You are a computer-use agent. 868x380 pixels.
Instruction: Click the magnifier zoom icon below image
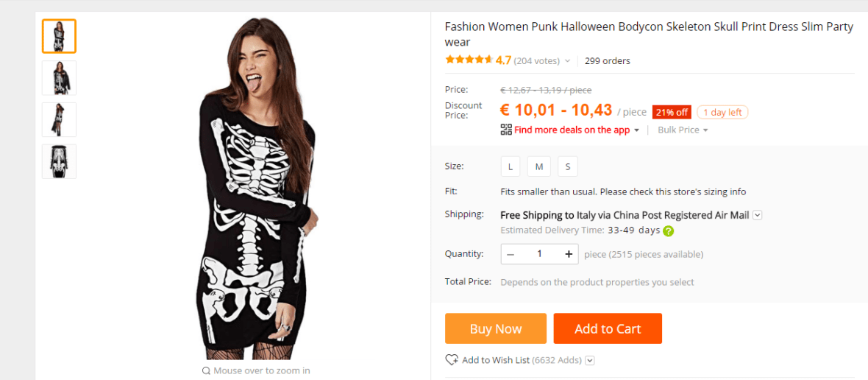(x=207, y=370)
